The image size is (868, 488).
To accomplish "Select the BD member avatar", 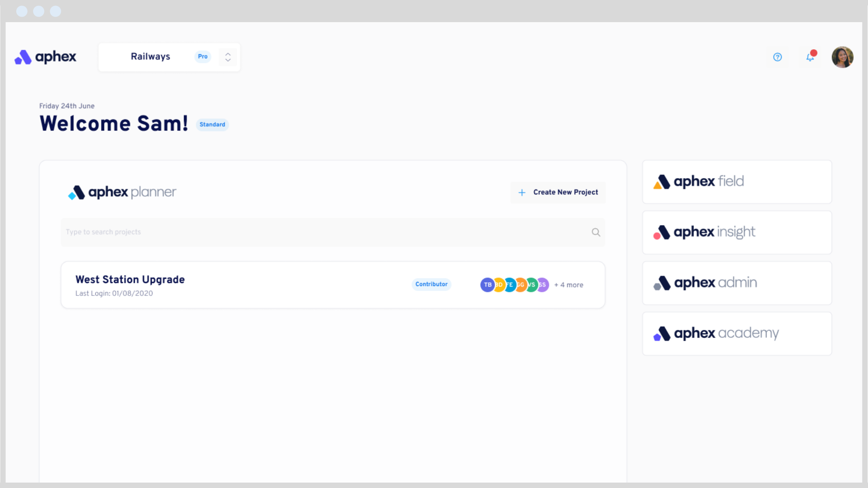I will pos(499,285).
